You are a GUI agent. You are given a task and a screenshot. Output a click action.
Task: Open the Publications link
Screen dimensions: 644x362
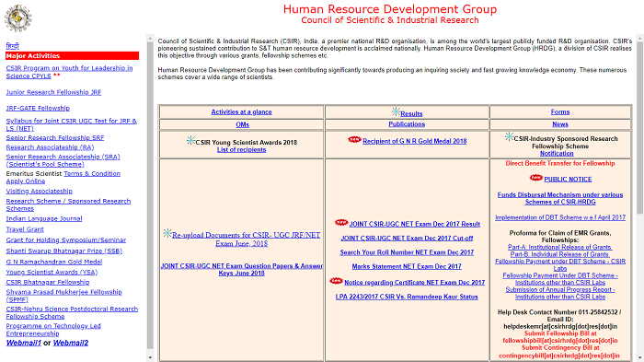(407, 124)
